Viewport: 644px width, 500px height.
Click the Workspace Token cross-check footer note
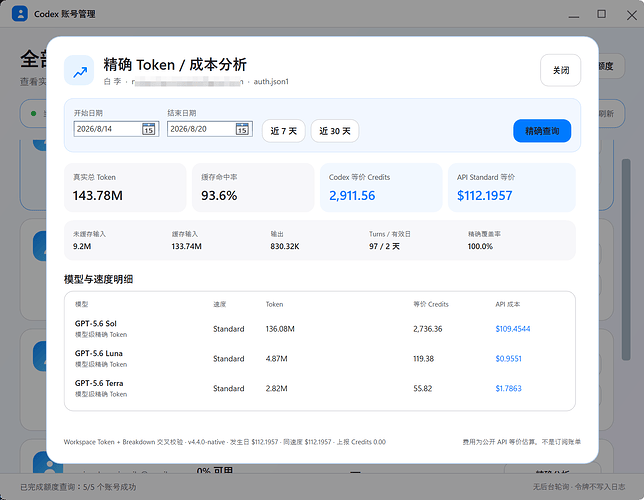225,442
